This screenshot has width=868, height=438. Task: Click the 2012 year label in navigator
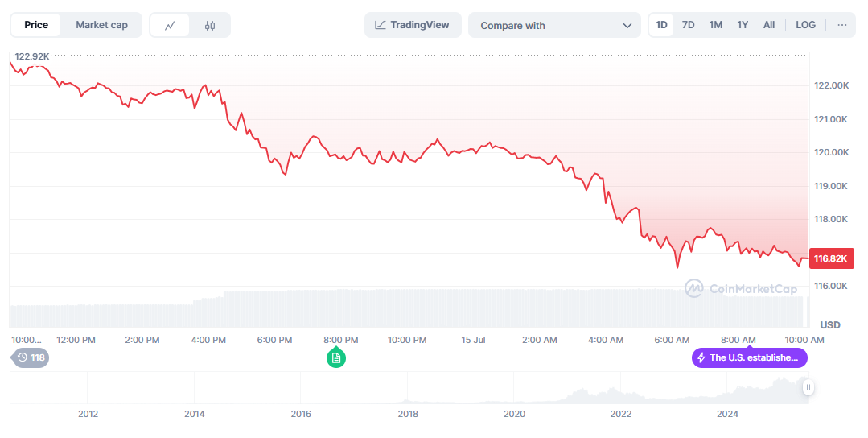pyautogui.click(x=88, y=414)
